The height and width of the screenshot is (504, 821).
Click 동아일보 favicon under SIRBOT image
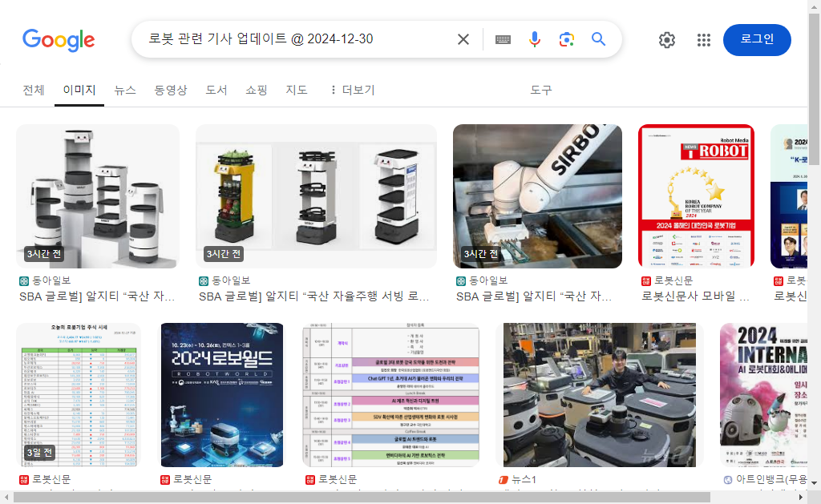click(461, 281)
